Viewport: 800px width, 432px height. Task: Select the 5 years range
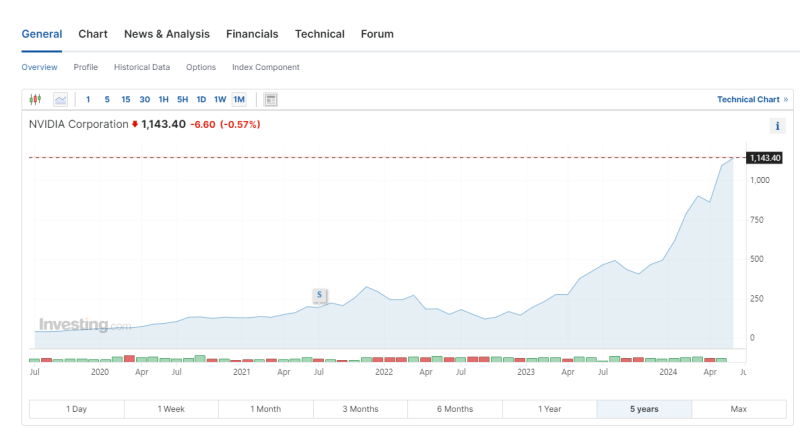[644, 409]
